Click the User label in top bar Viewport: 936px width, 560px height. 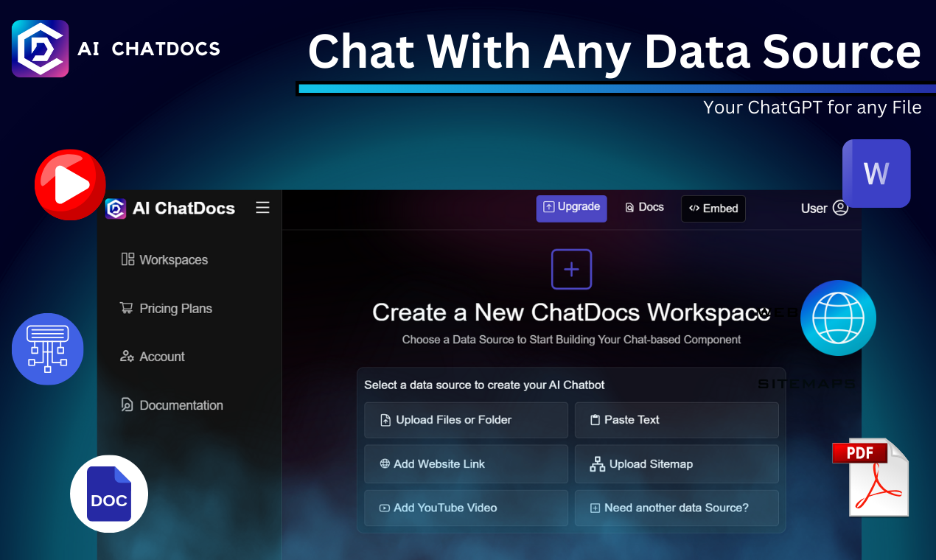point(814,209)
